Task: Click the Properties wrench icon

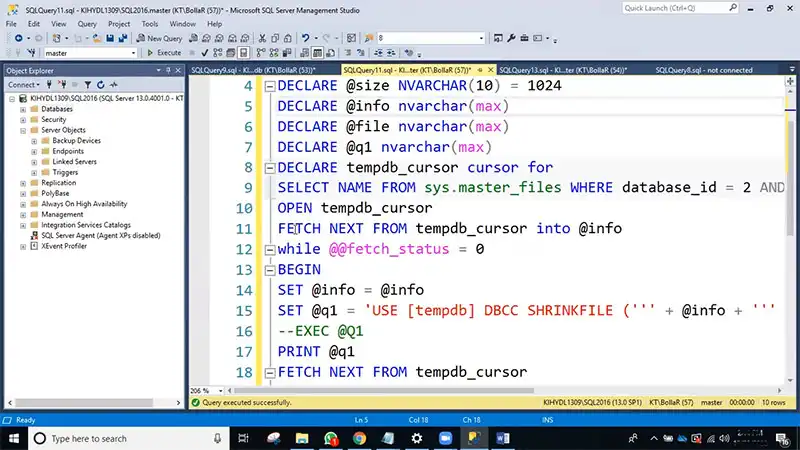Action: point(511,38)
